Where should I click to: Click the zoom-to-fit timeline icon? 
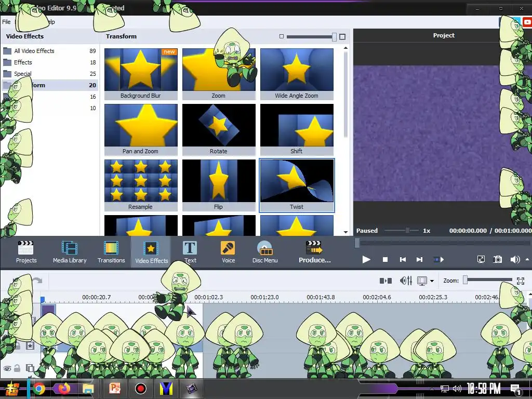point(521,281)
